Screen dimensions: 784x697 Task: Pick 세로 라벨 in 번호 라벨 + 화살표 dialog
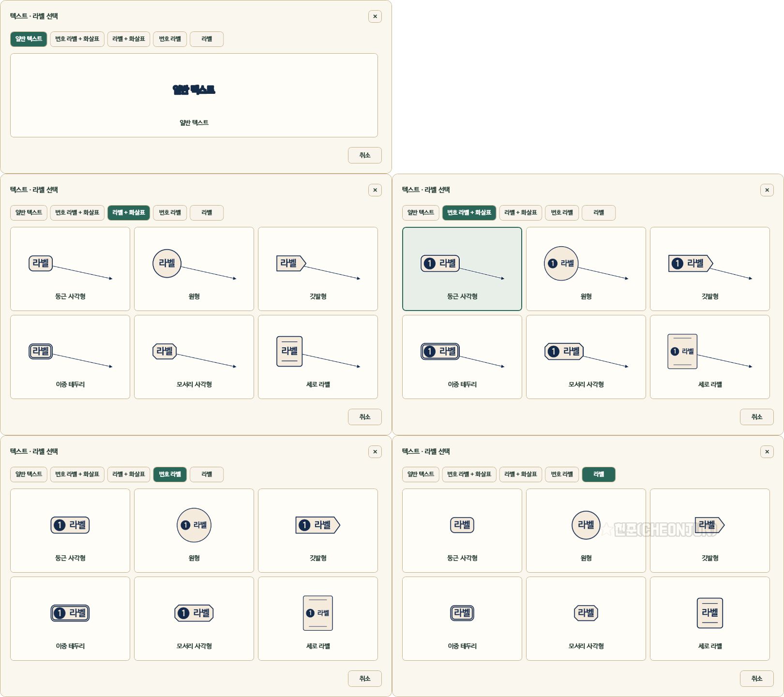[x=710, y=357]
